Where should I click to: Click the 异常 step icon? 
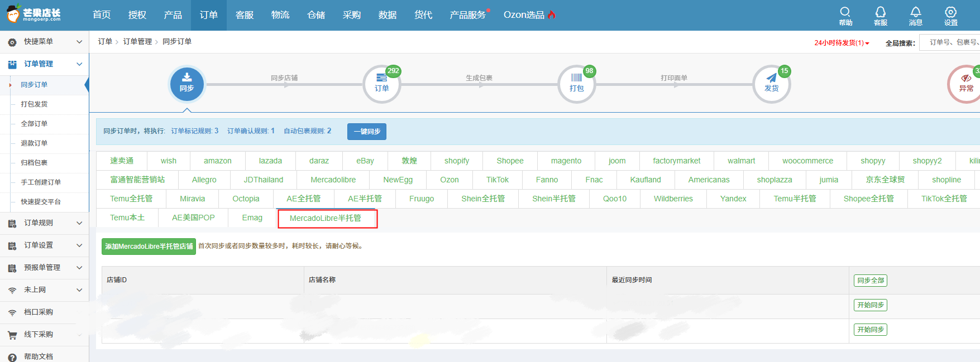coord(965,84)
